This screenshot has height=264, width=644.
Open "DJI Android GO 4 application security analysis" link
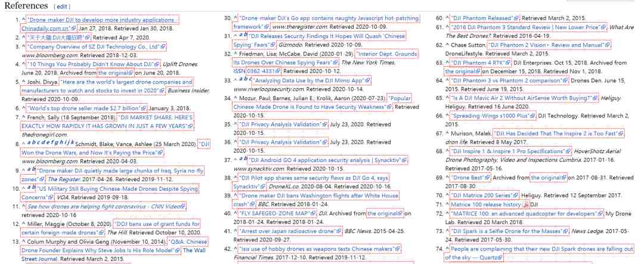coord(328,160)
